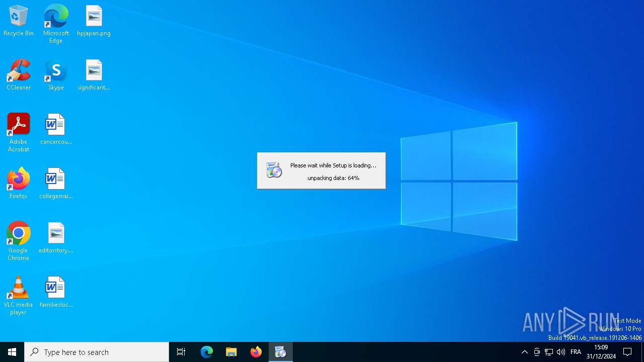Click the Setup installer icon in loading dialog

coord(274,170)
